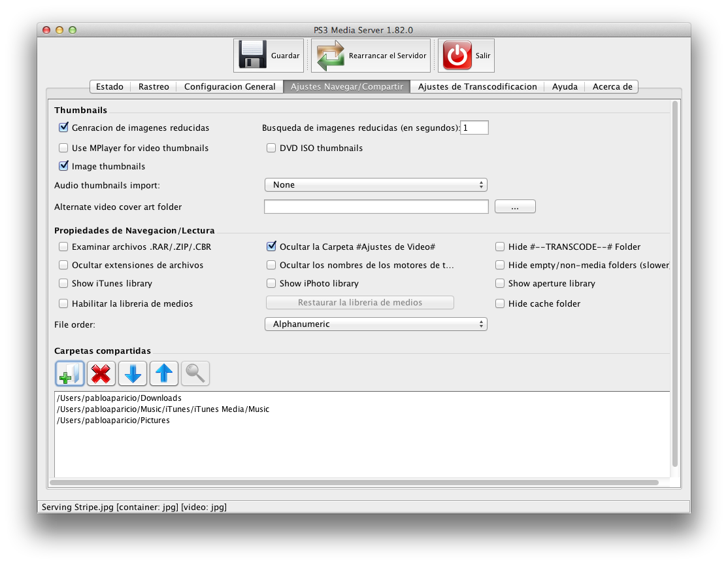Open the Acerca de tab
Image resolution: width=728 pixels, height=565 pixels.
click(x=612, y=86)
